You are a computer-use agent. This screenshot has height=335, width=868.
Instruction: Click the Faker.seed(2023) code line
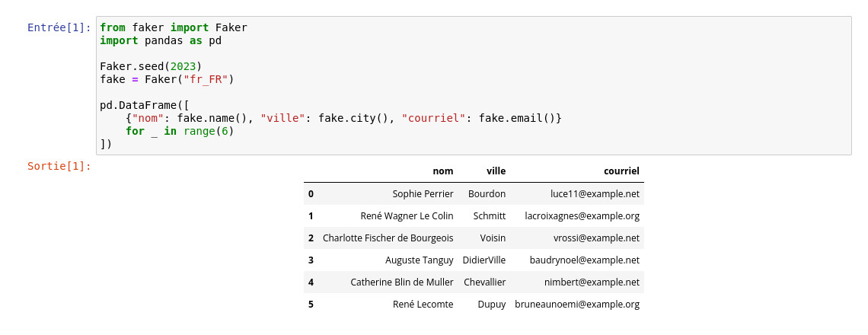(151, 66)
